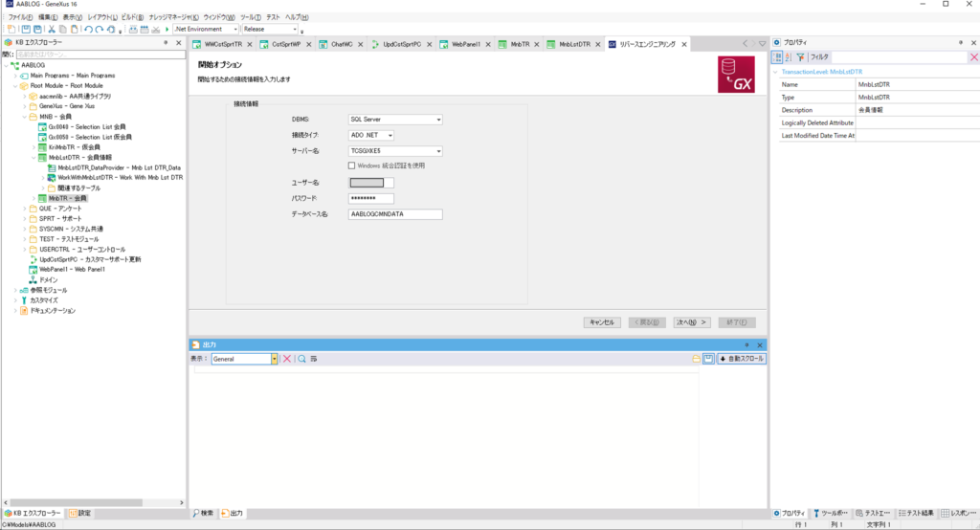Pin the output panel
The height and width of the screenshot is (530, 980).
[746, 345]
